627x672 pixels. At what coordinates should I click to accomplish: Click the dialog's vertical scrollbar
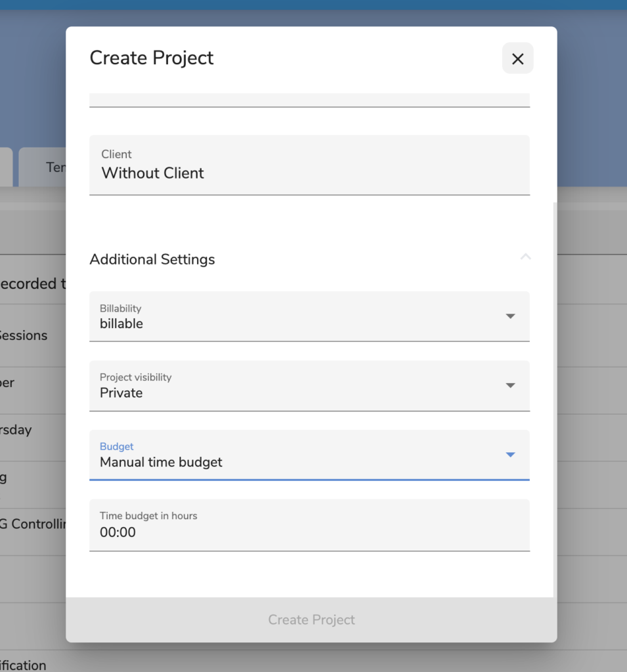click(x=555, y=394)
